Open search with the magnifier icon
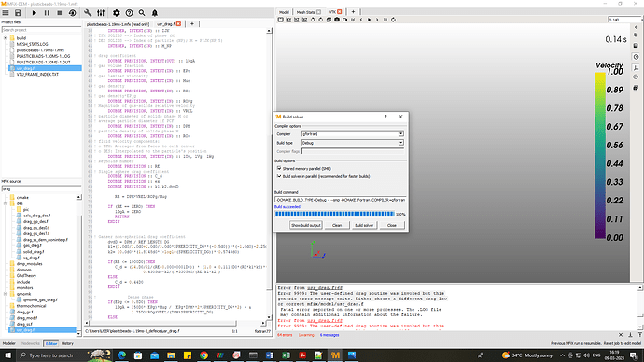Screen dimensions: 644x362 click(x=142, y=13)
